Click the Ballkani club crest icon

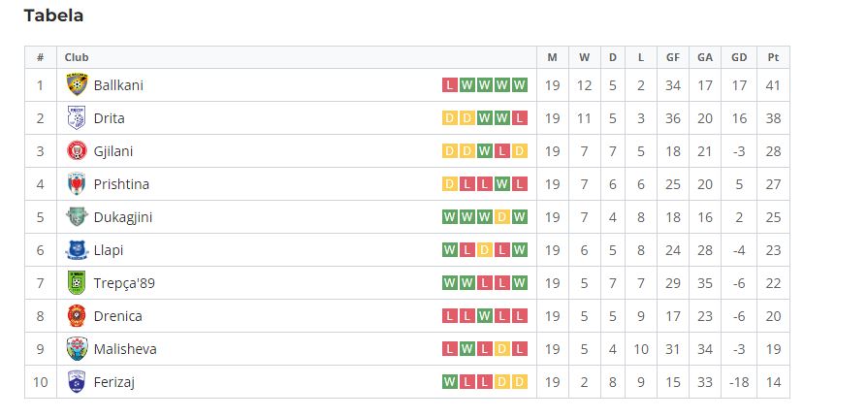77,84
